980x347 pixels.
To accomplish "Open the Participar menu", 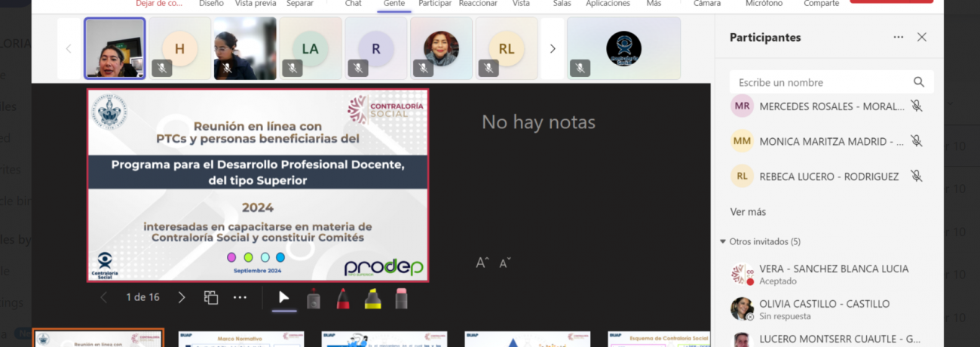I will pyautogui.click(x=435, y=4).
